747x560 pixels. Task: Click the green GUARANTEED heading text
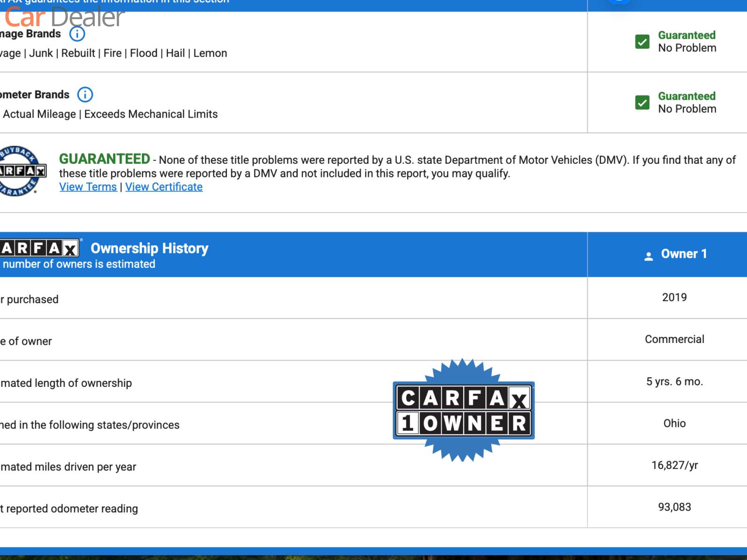coord(104,159)
